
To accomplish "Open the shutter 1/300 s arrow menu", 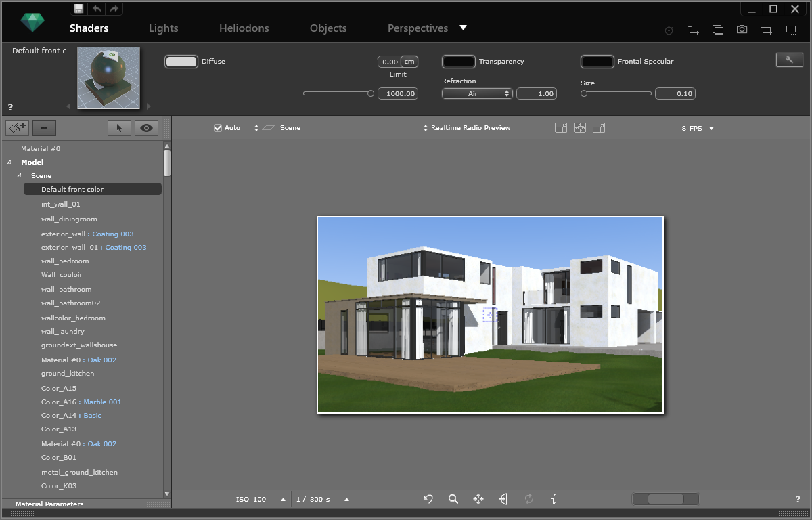I will [346, 499].
